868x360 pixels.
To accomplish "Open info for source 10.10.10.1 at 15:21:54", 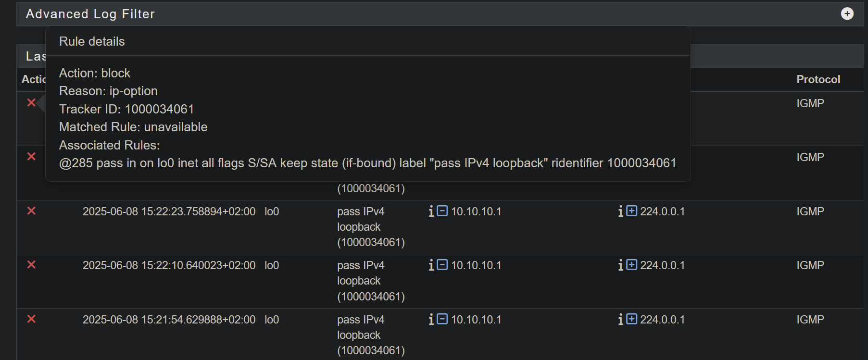I will [x=431, y=319].
